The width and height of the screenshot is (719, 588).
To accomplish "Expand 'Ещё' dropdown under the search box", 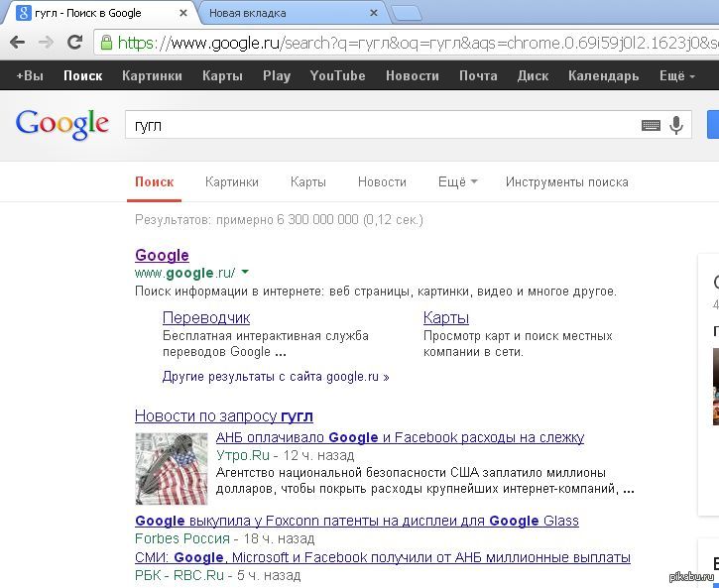I will (457, 181).
